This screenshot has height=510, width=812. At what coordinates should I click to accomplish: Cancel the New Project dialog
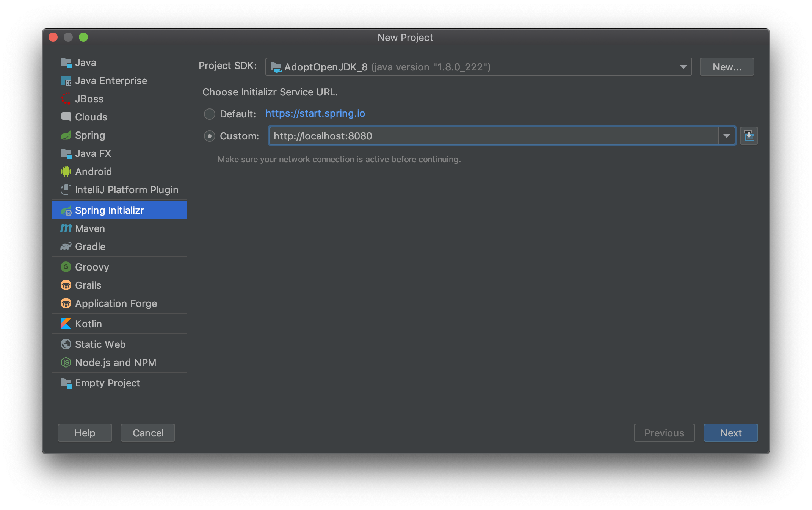[148, 433]
